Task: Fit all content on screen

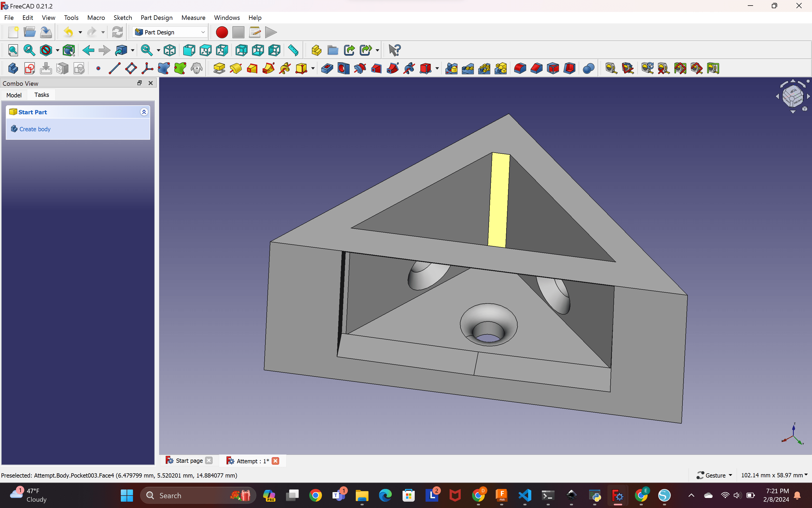Action: tap(13, 50)
